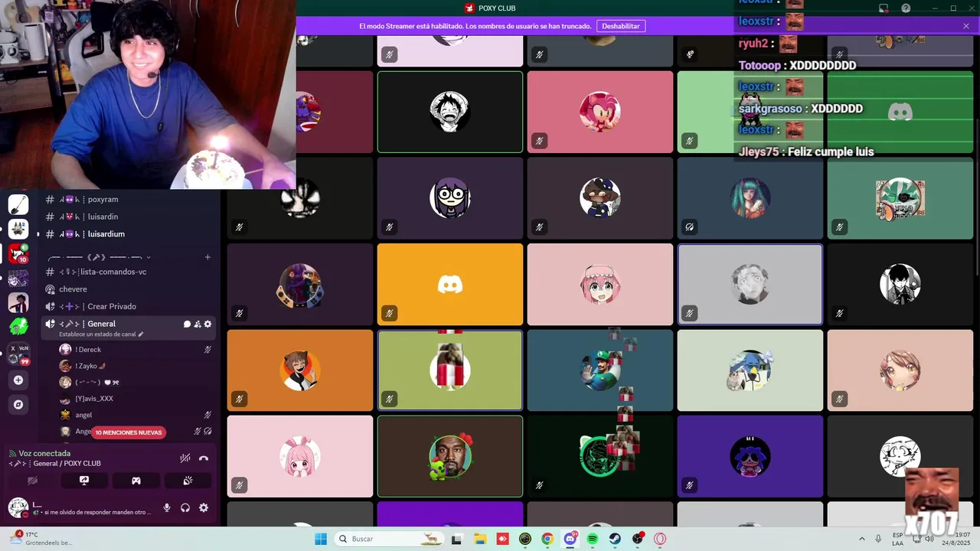Share your screen
Viewport: 980px width, 551px height.
pyautogui.click(x=84, y=481)
